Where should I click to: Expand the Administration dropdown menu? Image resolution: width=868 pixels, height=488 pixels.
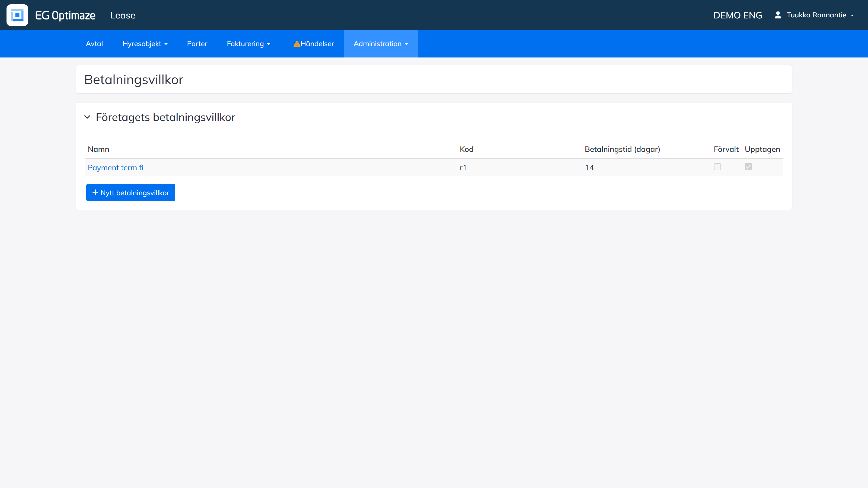pyautogui.click(x=381, y=44)
